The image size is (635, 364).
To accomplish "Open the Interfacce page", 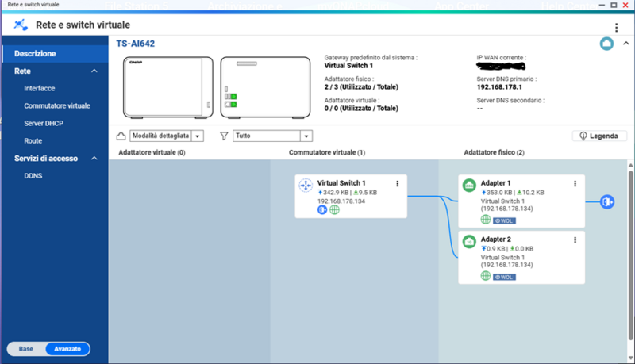I will 40,89.
